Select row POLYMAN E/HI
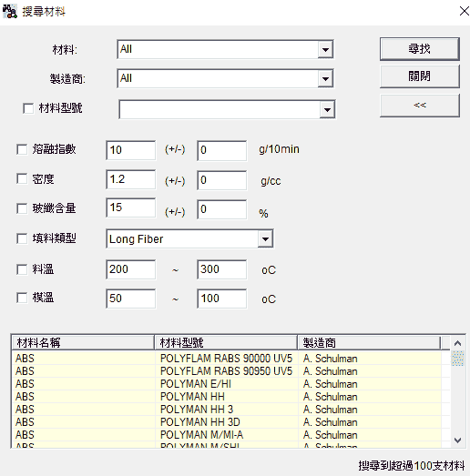470x476 pixels. click(x=226, y=384)
